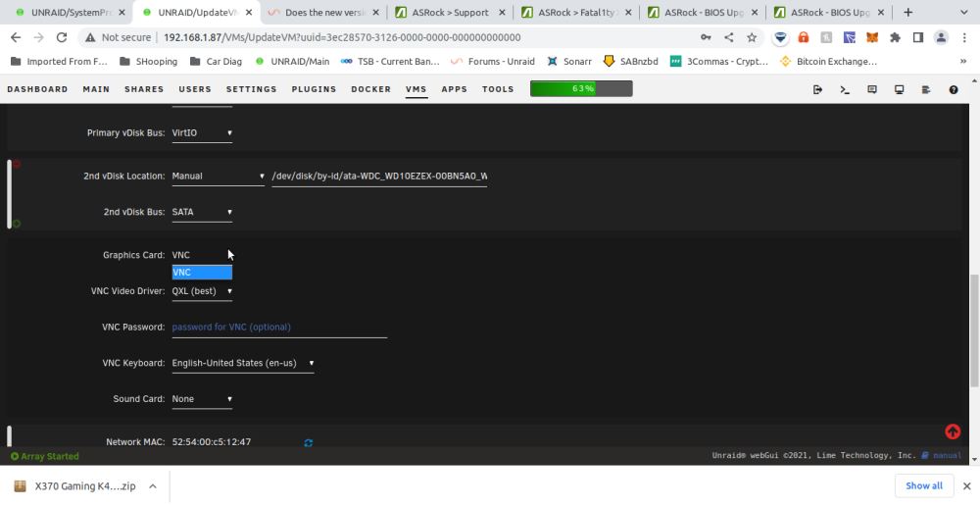980x507 pixels.
Task: Open the MetaMask fox extension
Action: pyautogui.click(x=871, y=37)
